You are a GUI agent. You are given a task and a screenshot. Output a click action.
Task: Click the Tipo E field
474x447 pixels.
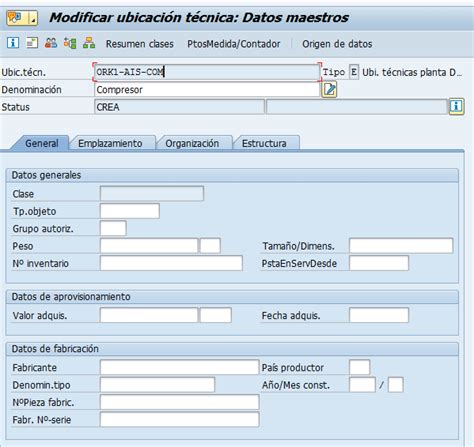(x=354, y=72)
